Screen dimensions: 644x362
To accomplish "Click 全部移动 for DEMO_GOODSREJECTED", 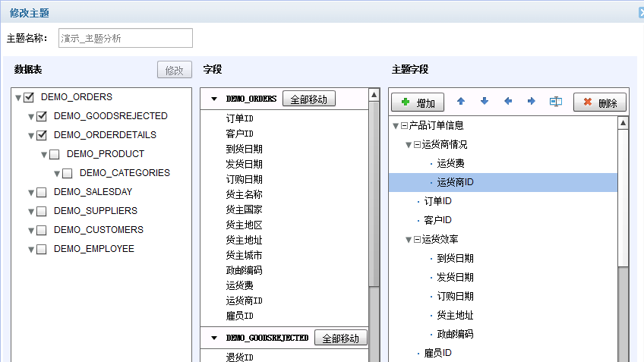I will tap(341, 338).
